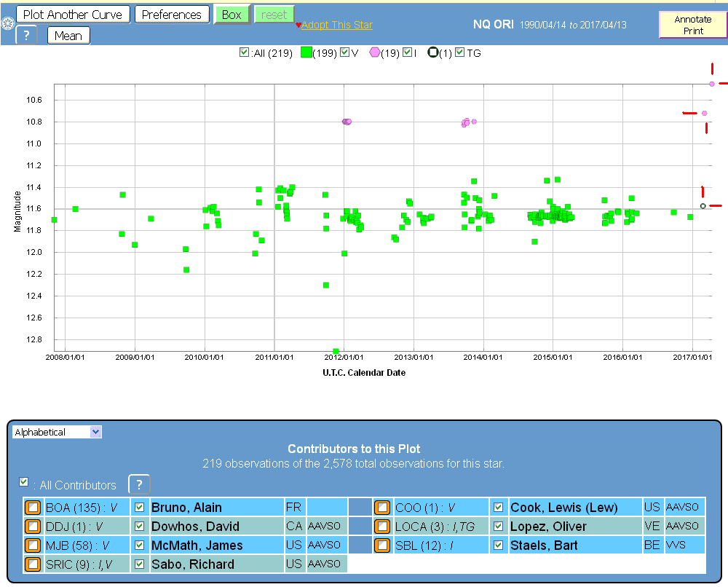The height and width of the screenshot is (587, 728).
Task: Click the orange icon next to MJB (58)
Action: (x=33, y=545)
